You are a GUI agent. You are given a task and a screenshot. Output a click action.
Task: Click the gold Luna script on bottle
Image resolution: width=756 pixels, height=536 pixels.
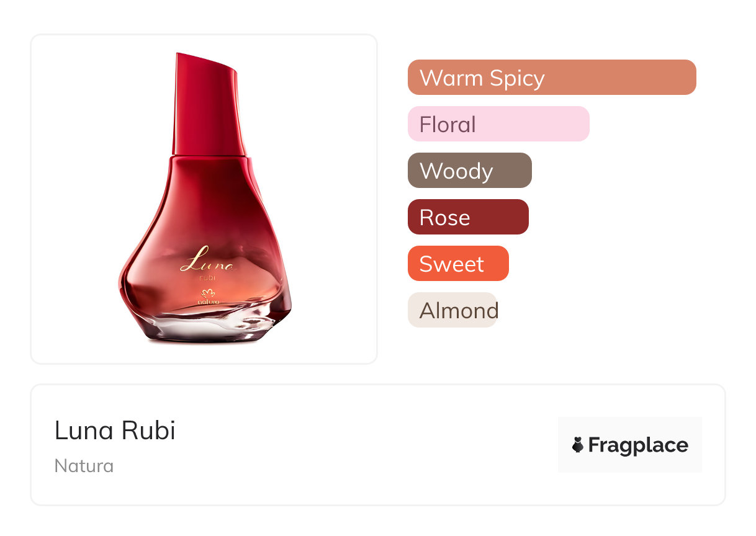207,261
